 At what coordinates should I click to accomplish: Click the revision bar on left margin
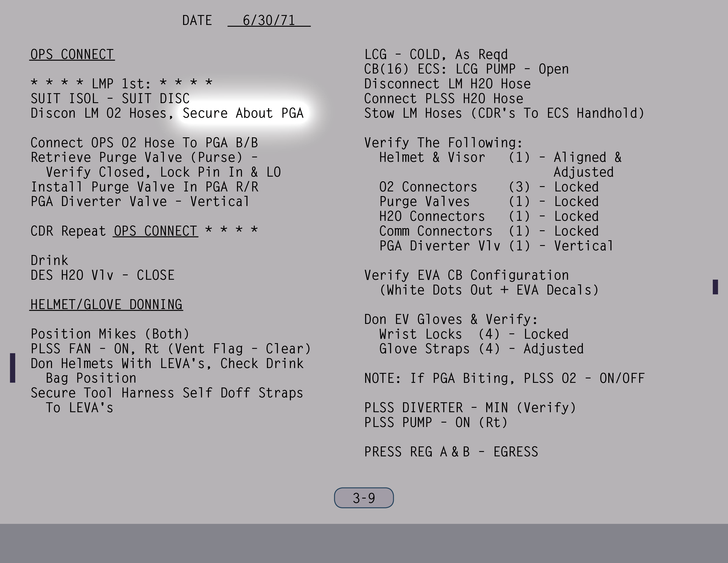click(13, 368)
